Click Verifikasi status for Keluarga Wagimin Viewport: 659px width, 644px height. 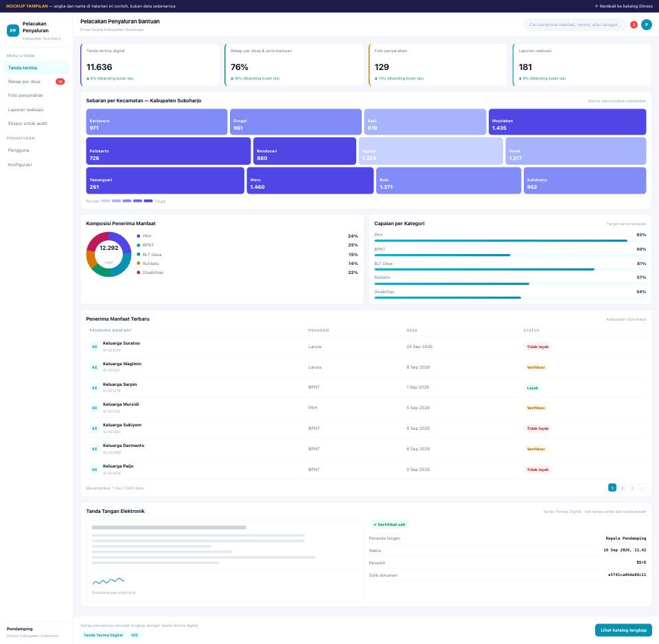coord(536,367)
